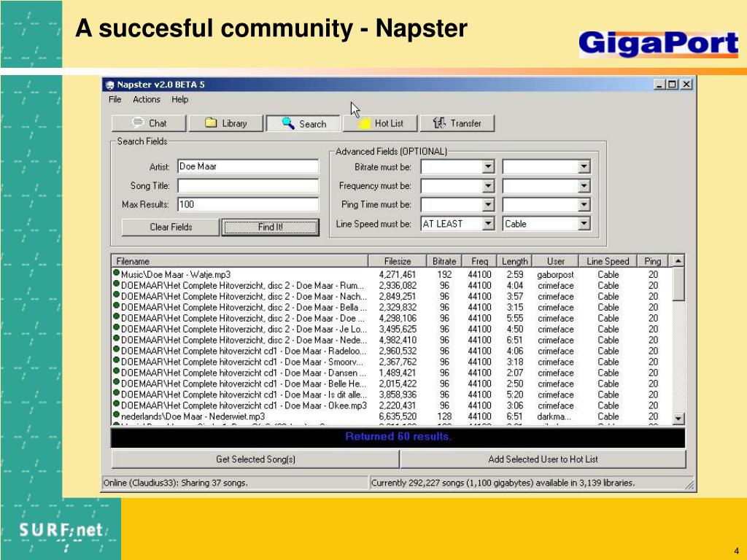
Task: Open the AT LEAST line speed dropdown
Action: (488, 224)
